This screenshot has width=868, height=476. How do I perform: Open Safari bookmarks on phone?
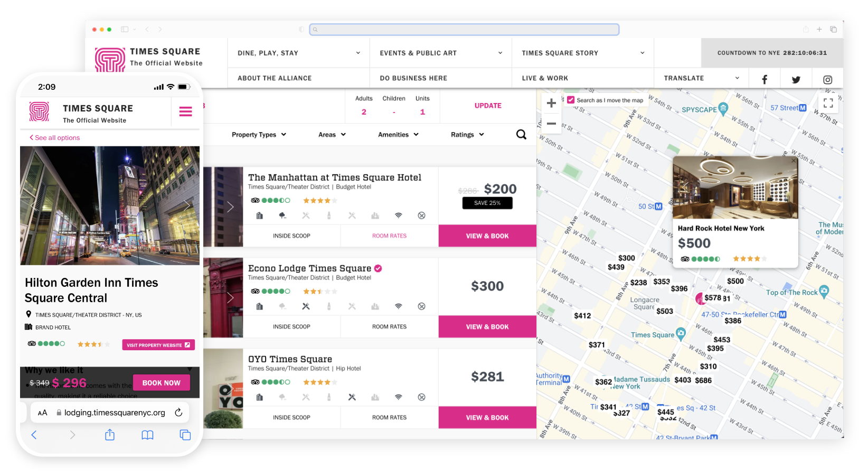(x=147, y=435)
